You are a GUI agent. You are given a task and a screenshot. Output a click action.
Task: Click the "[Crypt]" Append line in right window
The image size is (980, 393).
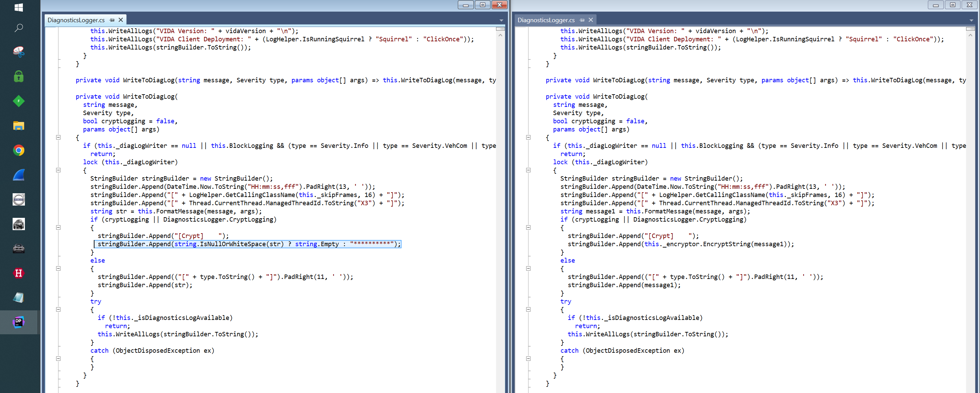633,236
